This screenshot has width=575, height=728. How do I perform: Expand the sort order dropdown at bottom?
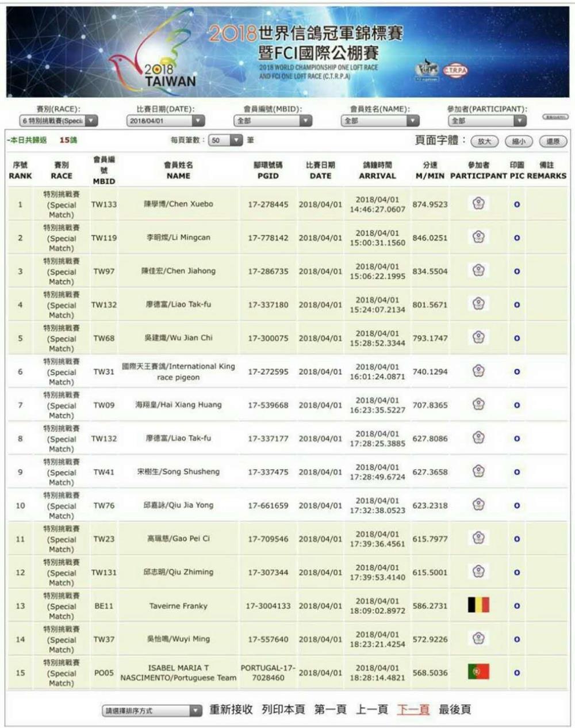click(x=152, y=711)
